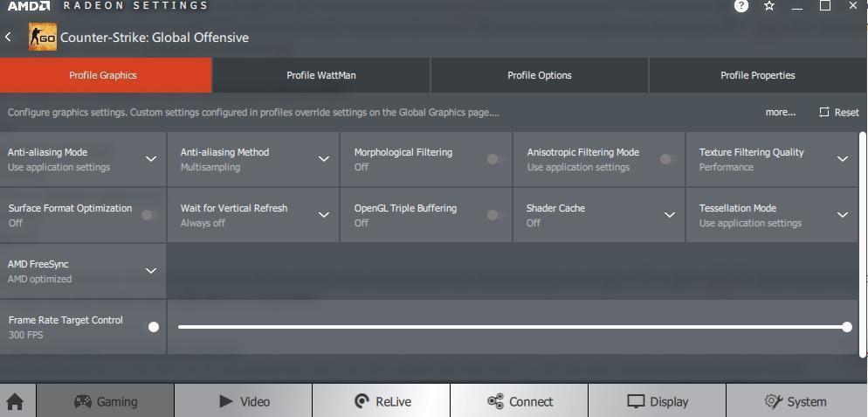Screen dimensions: 868x417
Task: Open the ReLive section
Action: 382,401
